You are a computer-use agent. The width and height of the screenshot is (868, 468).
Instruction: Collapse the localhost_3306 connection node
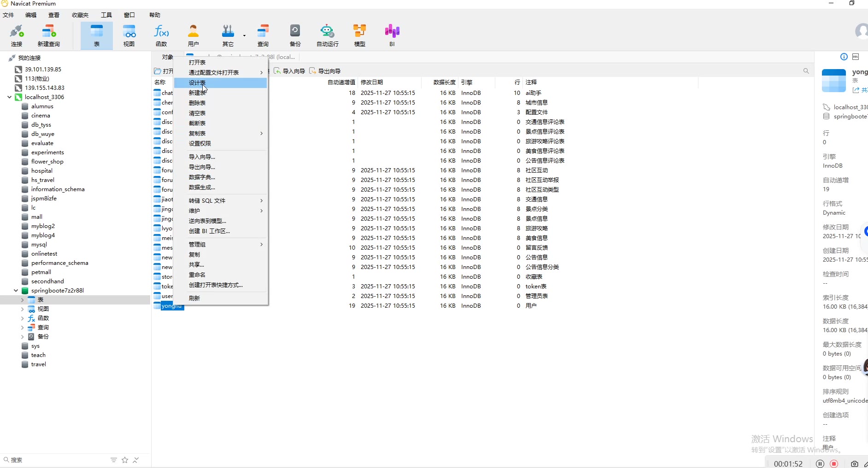(9, 97)
